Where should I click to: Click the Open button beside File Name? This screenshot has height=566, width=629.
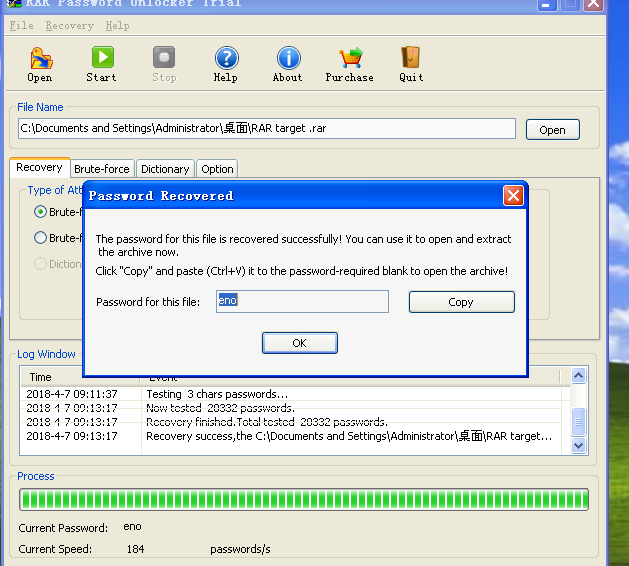coord(552,130)
